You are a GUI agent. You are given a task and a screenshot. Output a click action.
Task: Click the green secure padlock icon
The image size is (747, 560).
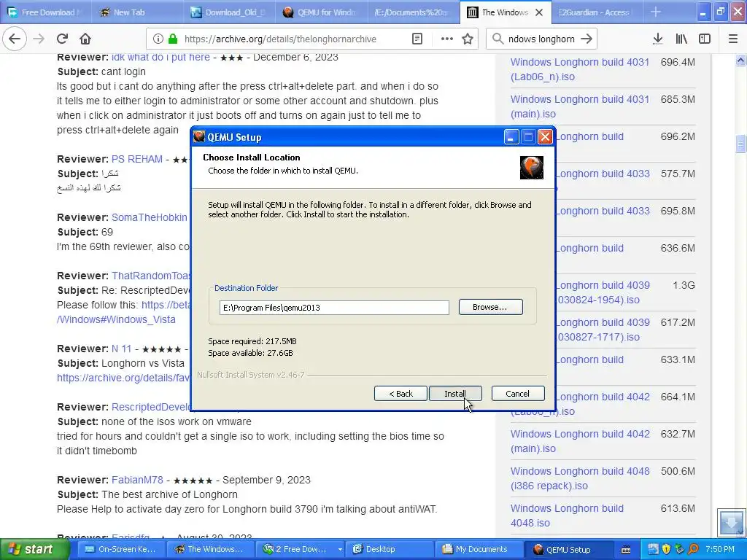pos(173,39)
